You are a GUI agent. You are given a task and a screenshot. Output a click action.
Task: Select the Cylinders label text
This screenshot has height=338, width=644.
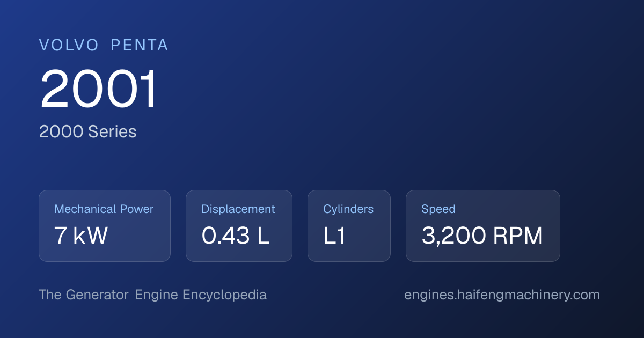click(x=348, y=209)
